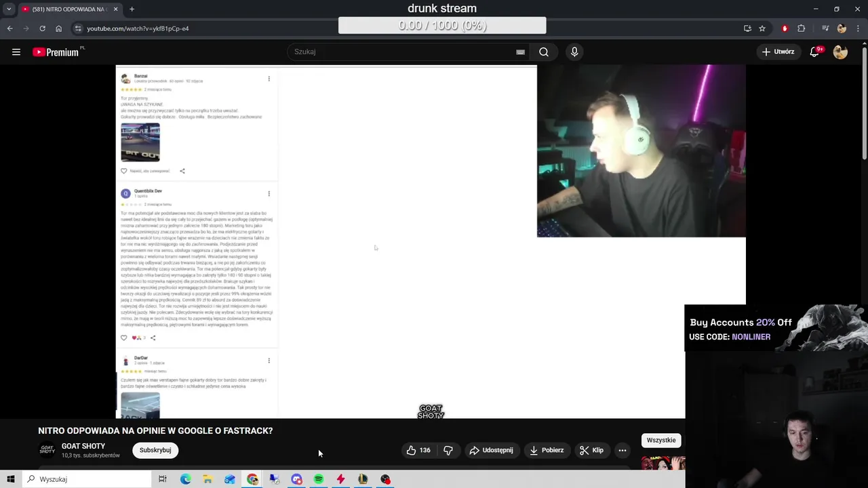Screen dimensions: 868x488
Task: Open Chrome profile avatar
Action: coord(842,28)
